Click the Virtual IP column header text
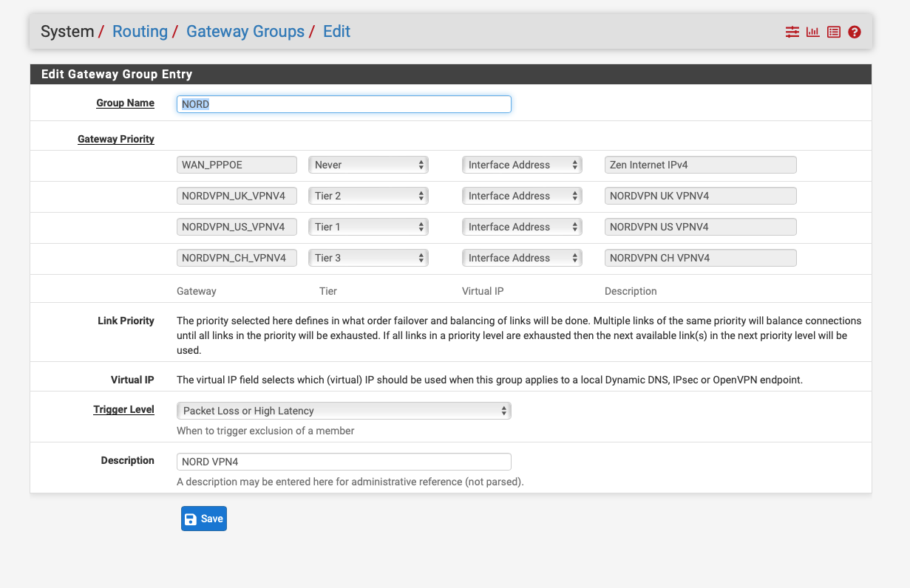 pyautogui.click(x=483, y=291)
